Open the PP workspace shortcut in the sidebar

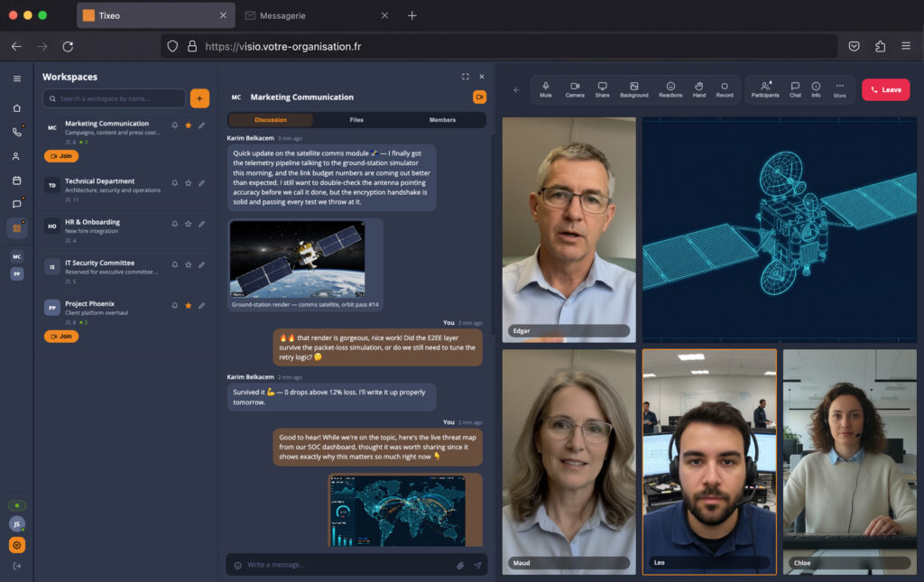click(x=17, y=274)
